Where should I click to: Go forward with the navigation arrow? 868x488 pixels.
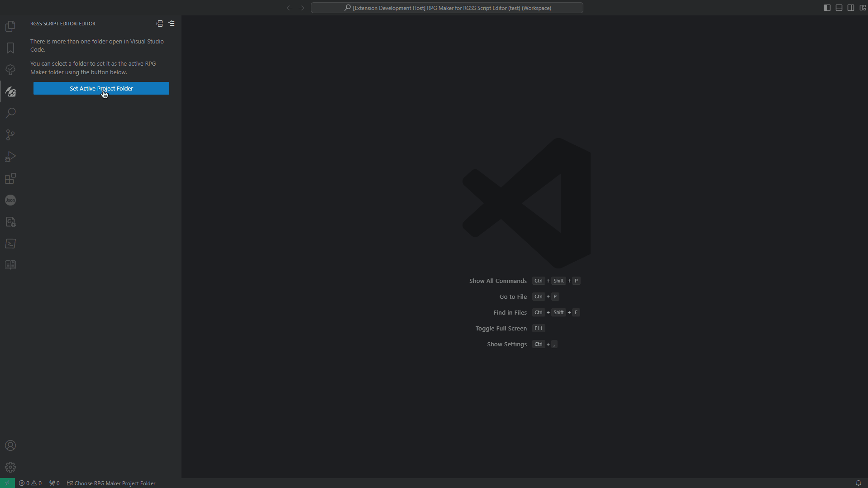click(301, 8)
